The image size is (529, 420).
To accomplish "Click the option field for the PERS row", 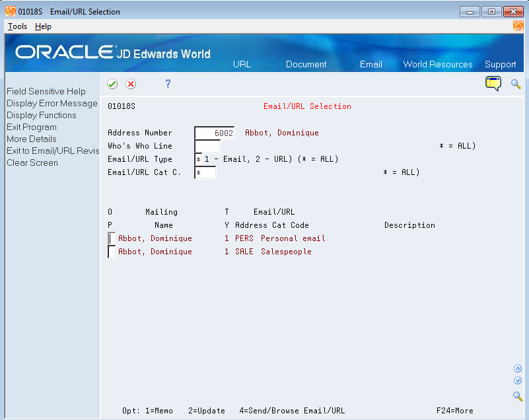I will [112, 238].
